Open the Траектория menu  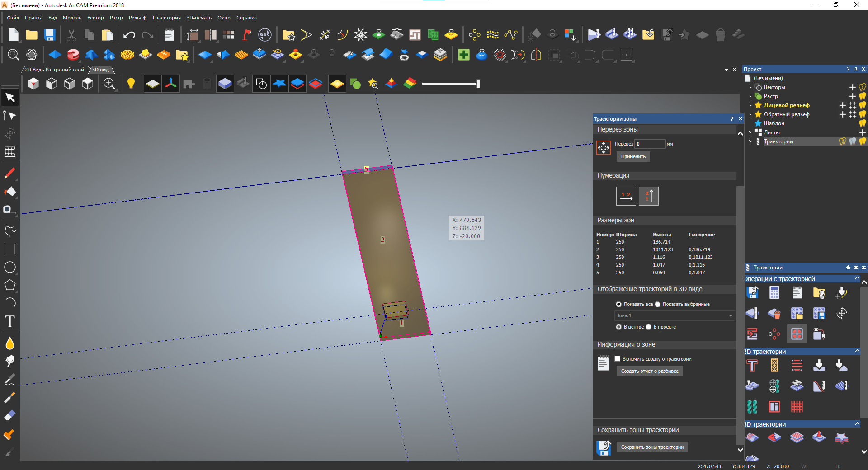pos(166,18)
